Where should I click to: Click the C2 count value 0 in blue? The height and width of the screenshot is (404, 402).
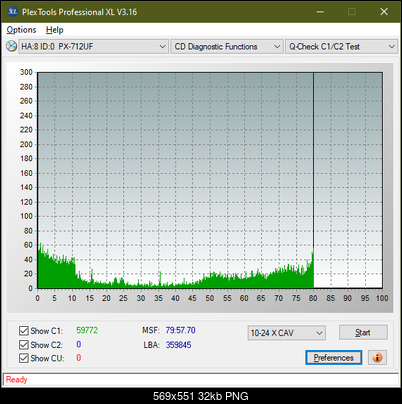click(x=79, y=344)
